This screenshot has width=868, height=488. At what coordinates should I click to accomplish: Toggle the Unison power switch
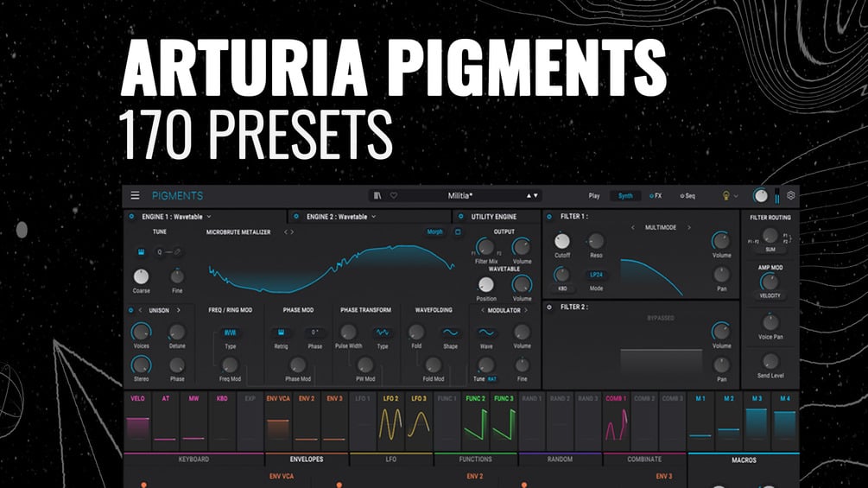pos(131,310)
